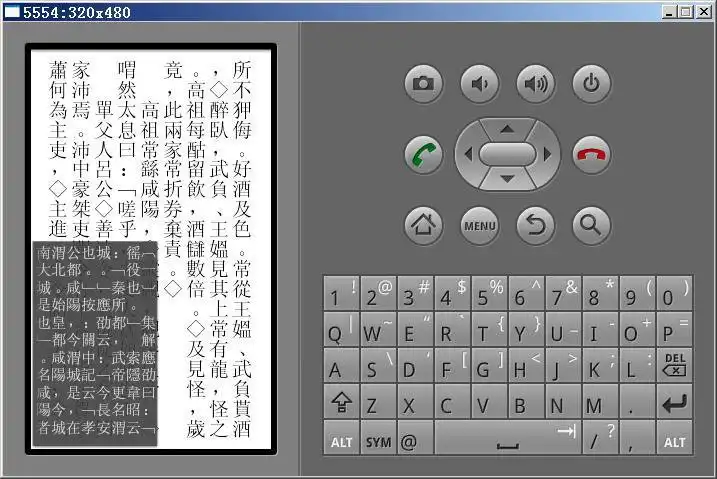
Task: Click the R key
Action: [453, 330]
